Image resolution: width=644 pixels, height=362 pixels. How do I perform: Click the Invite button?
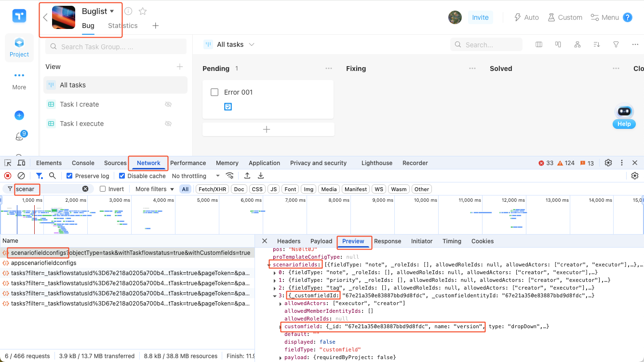(x=481, y=17)
